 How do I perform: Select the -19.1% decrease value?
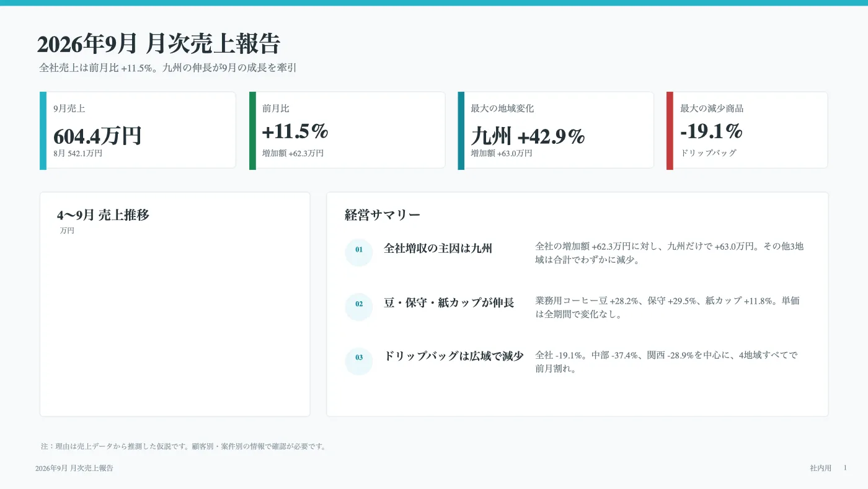[711, 131]
